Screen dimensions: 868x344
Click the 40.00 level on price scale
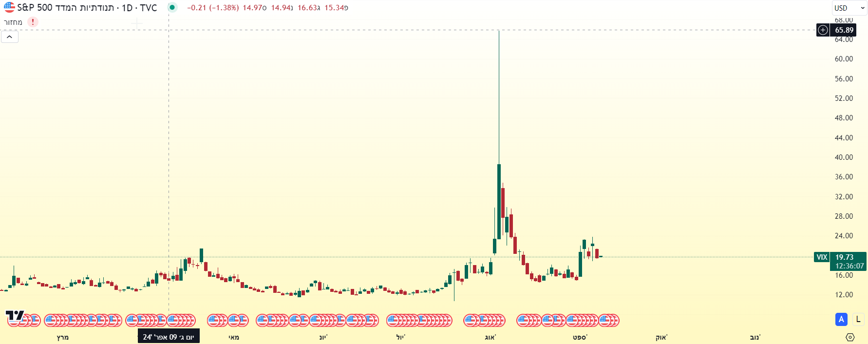[844, 157]
